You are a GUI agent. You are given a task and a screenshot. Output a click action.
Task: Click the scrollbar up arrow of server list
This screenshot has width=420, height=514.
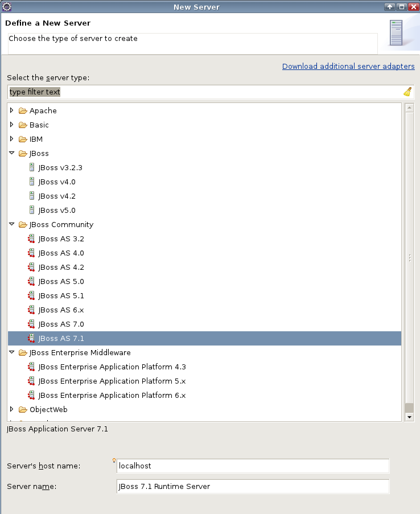click(x=409, y=108)
